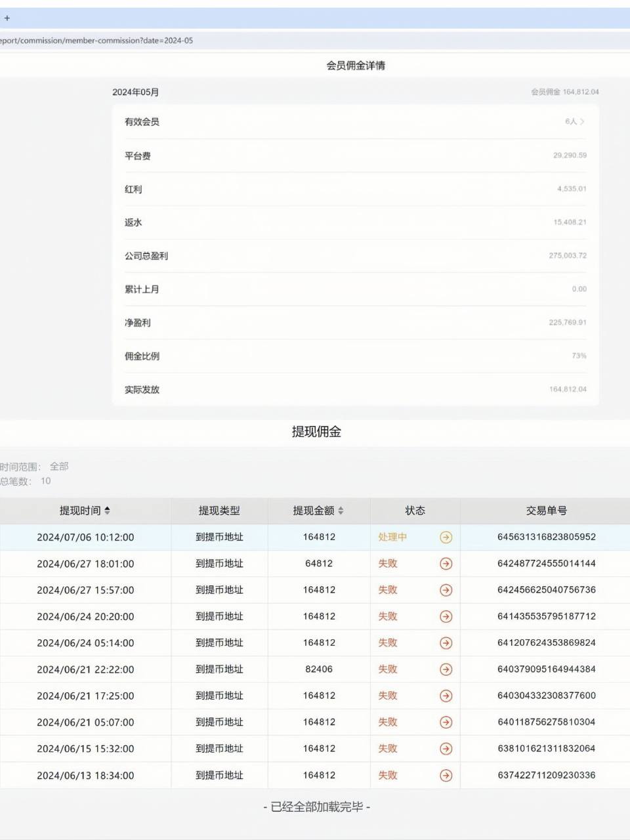Click the 2024/06/13 18:34:00 time cell
Screen dimensions: 630x840
click(x=85, y=775)
